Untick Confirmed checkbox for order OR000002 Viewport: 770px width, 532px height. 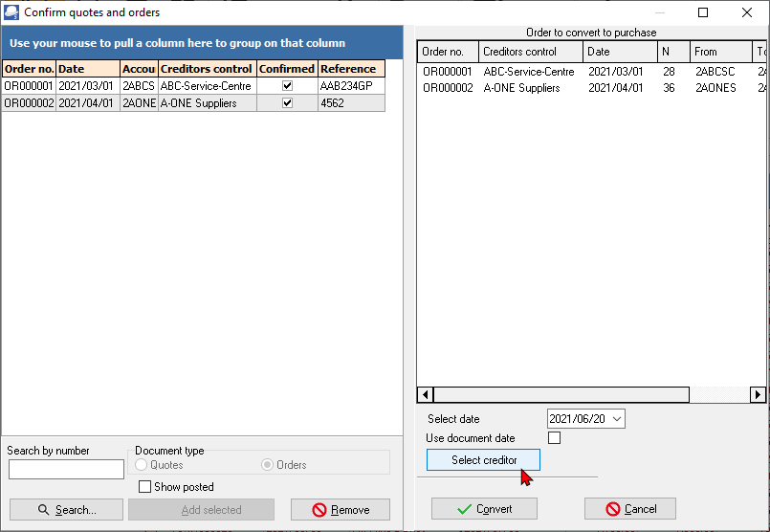[x=287, y=103]
